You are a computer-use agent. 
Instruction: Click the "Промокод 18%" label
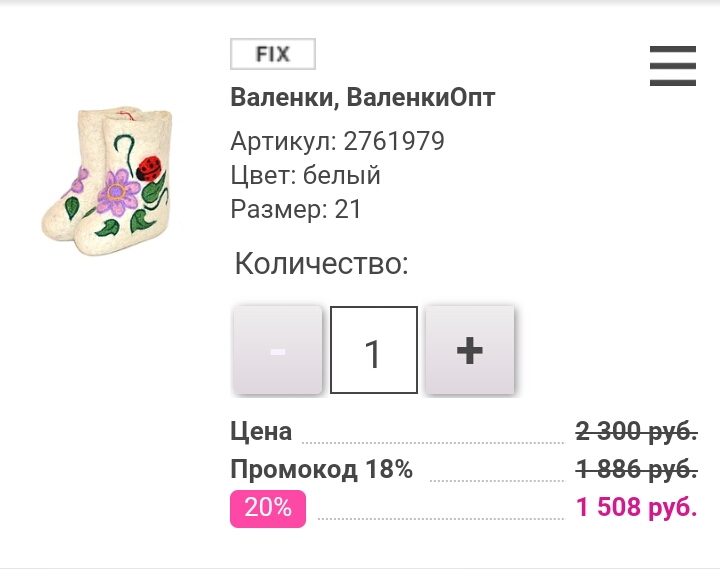(x=321, y=470)
